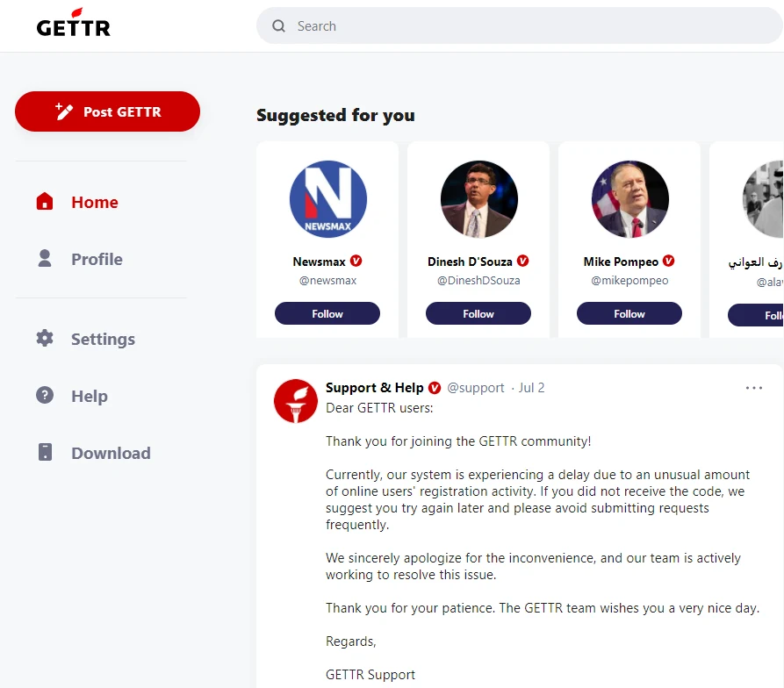The width and height of the screenshot is (784, 688).
Task: Click the magnifier icon in the search bar
Action: [278, 26]
